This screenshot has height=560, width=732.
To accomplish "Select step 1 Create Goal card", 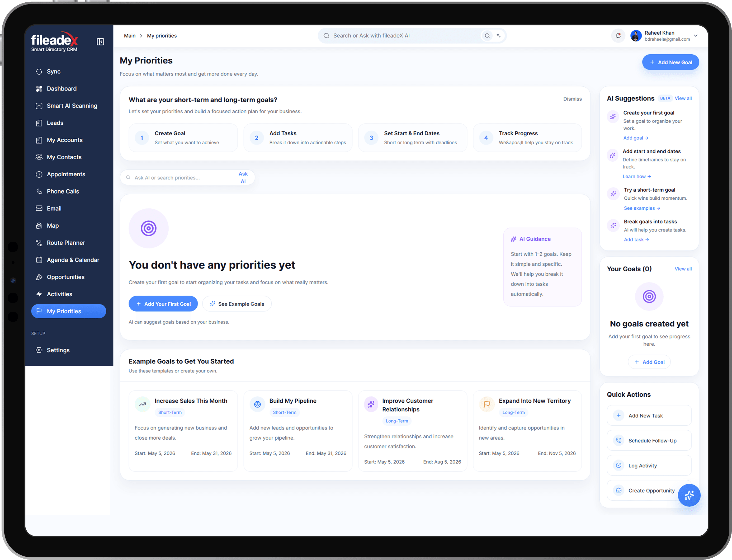I will click(183, 138).
